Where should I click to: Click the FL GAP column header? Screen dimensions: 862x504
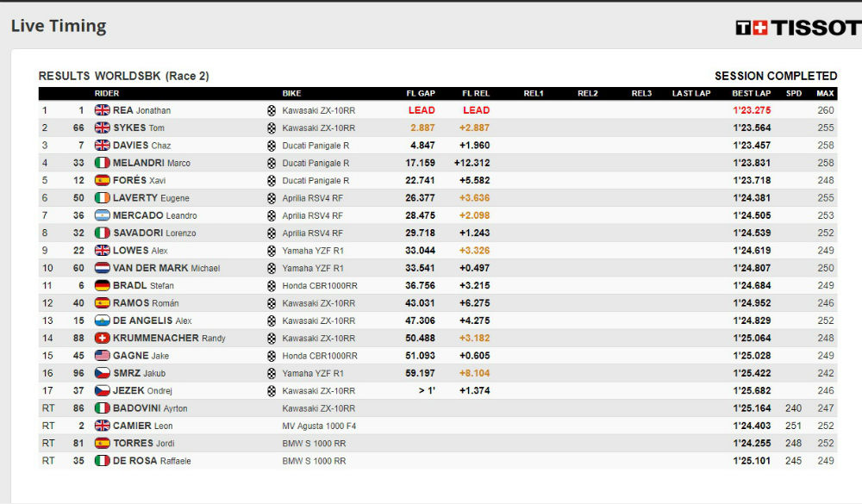(422, 93)
